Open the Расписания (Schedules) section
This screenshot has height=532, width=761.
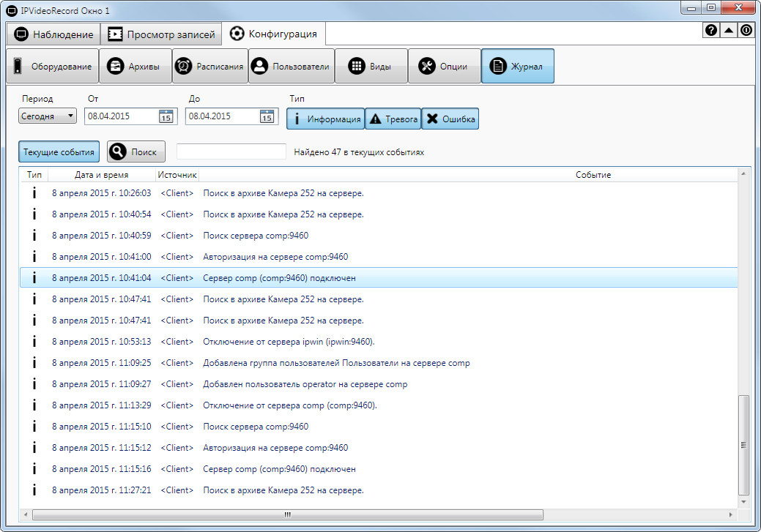point(210,67)
